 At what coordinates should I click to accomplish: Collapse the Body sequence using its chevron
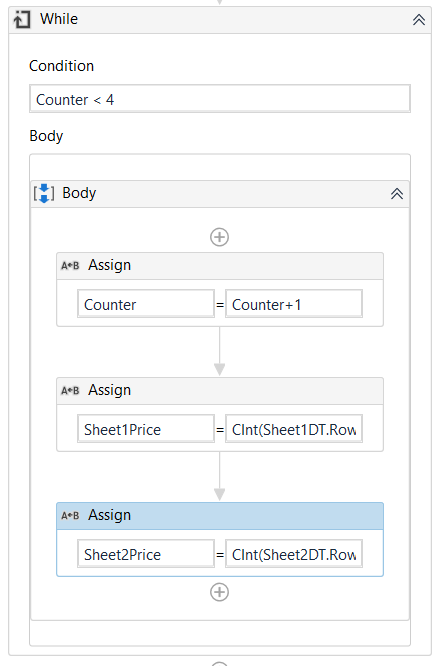pos(397,194)
